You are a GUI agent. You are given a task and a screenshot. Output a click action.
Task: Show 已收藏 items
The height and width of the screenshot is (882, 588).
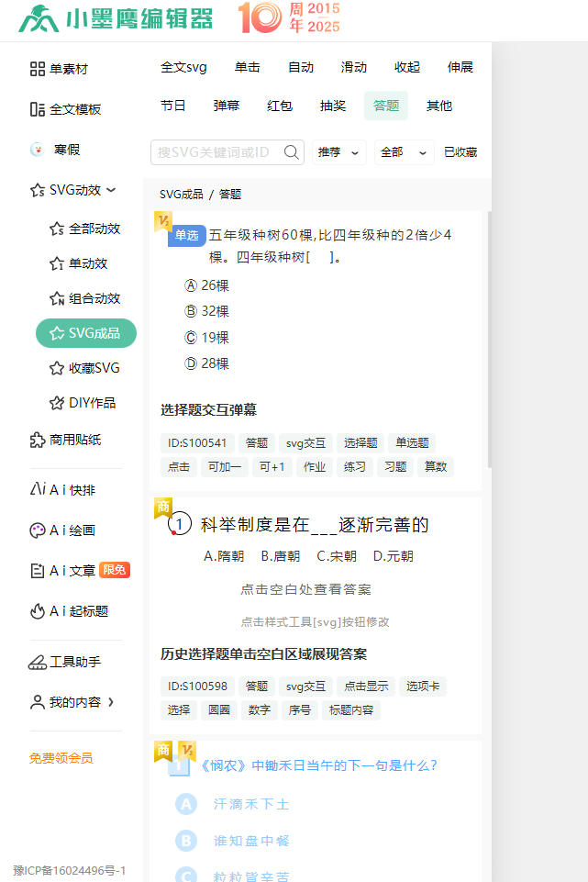coord(460,152)
